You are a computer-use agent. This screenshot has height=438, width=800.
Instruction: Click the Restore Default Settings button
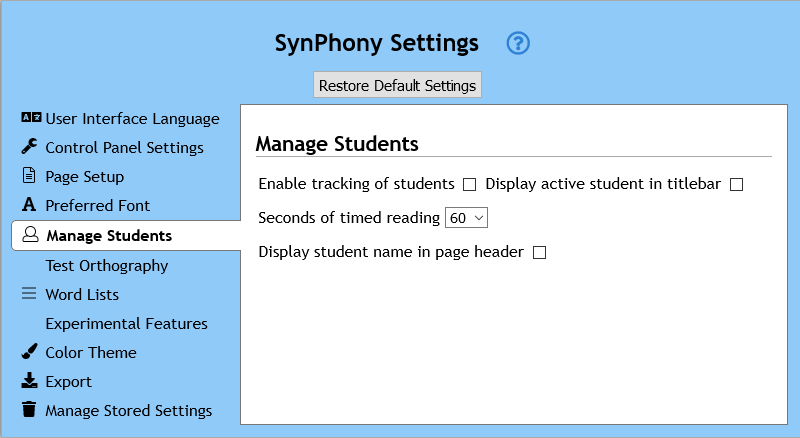point(397,85)
